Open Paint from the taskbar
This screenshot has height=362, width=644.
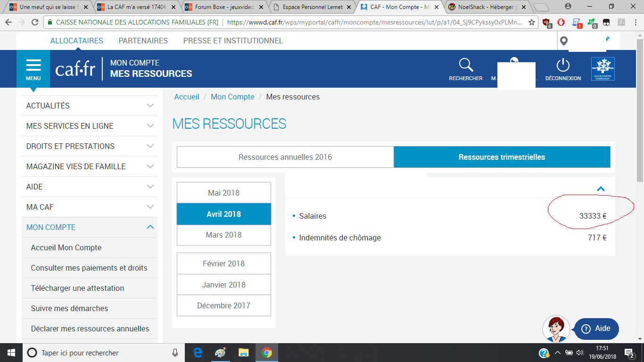pos(220,353)
